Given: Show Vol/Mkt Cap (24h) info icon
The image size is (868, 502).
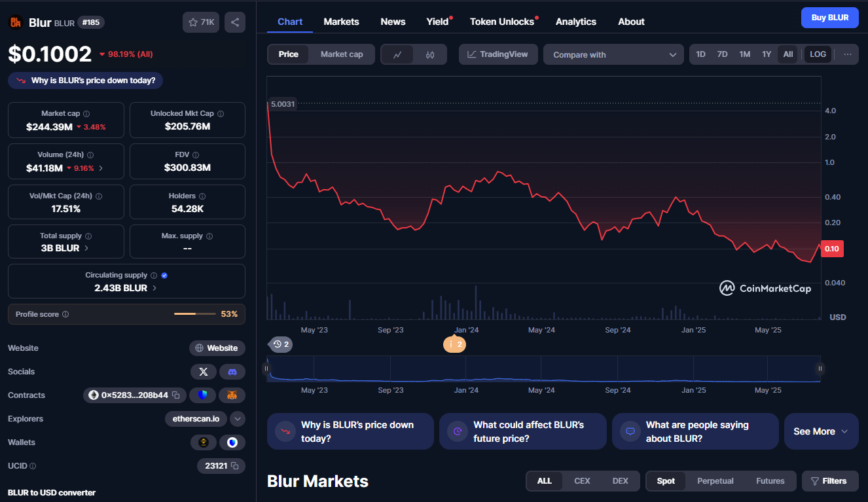Looking at the screenshot, I should coord(99,196).
